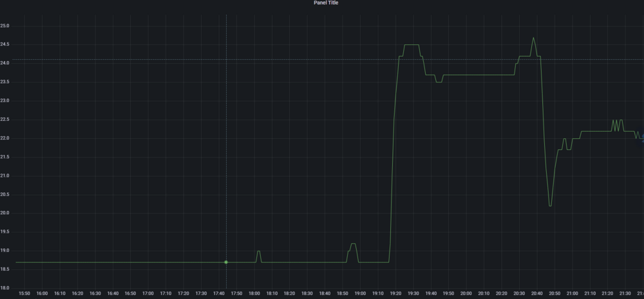Click the highlighted data point at 17:44
The height and width of the screenshot is (299, 644).
coord(226,262)
